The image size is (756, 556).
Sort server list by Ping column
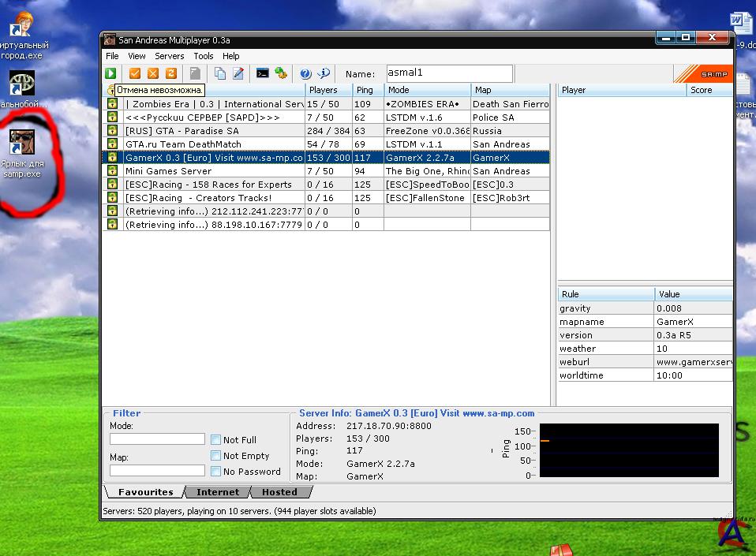click(x=366, y=90)
